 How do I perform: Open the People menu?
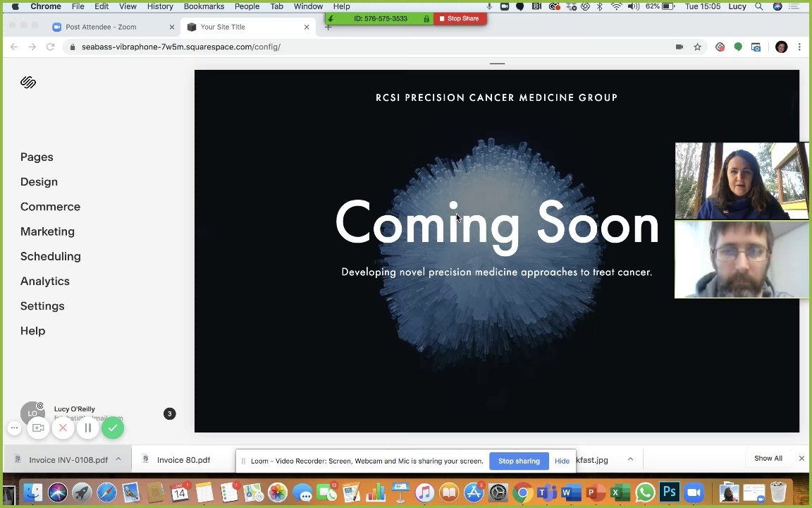[247, 6]
